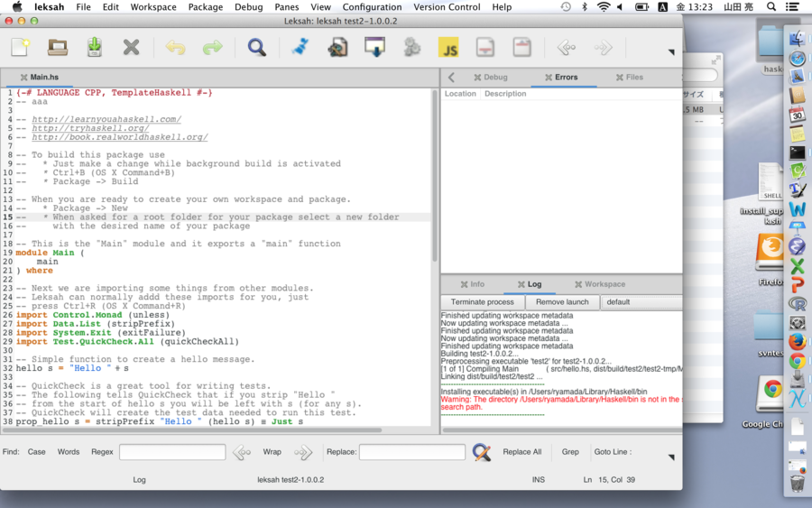This screenshot has height=508, width=812.
Task: Click find next arrow after Wrap
Action: (303, 452)
